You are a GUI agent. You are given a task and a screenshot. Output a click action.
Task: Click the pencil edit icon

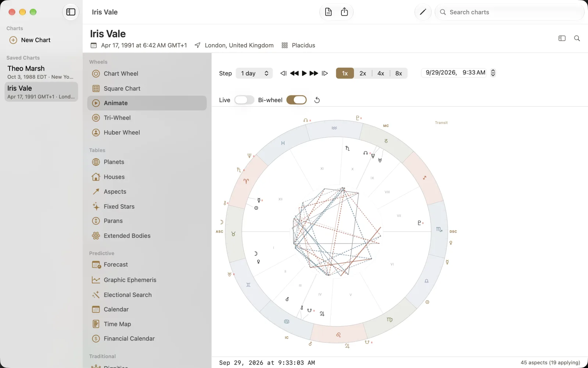coord(423,12)
